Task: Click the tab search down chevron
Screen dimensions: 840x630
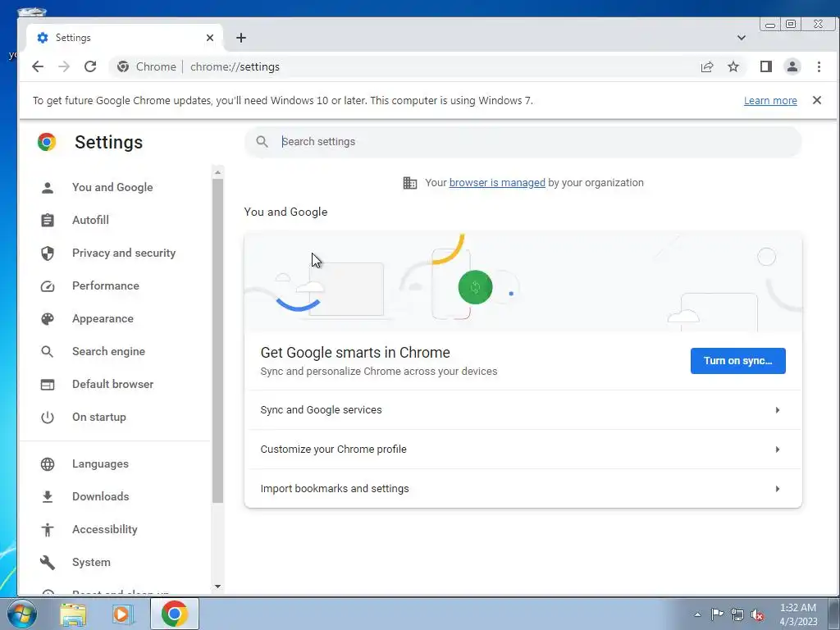Action: pyautogui.click(x=742, y=38)
